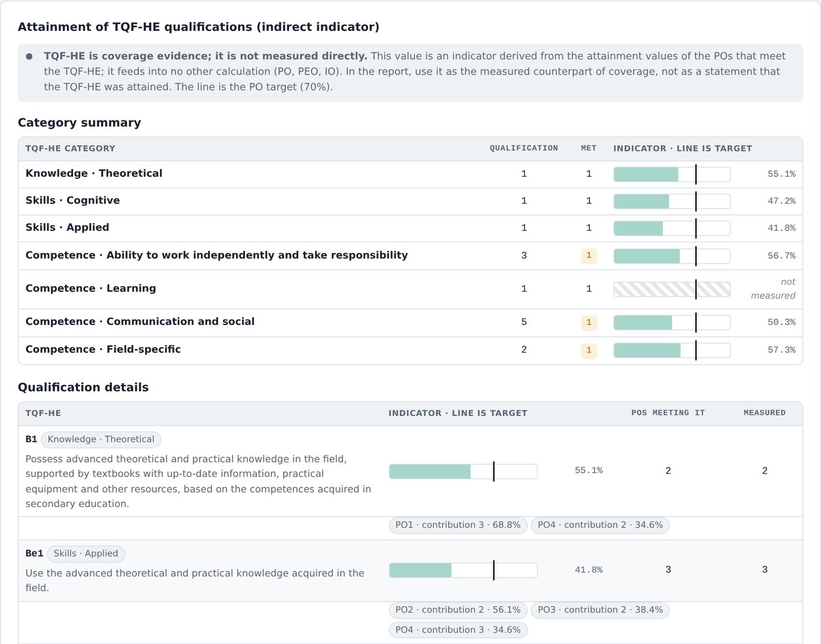Image resolution: width=821 pixels, height=644 pixels.
Task: Click the "not measured" value
Action: (773, 289)
